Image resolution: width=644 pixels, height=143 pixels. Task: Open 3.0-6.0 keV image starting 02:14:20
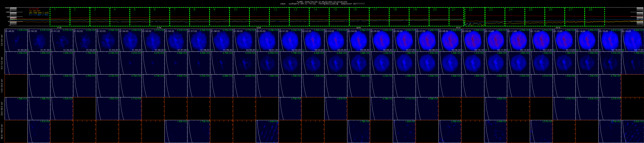[x=587, y=40]
